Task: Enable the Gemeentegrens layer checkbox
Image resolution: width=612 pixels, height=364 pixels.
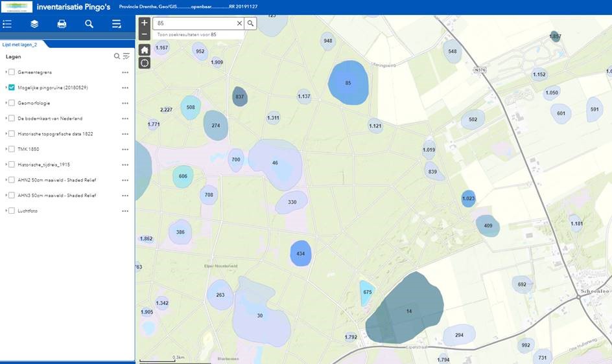Action: [x=12, y=72]
